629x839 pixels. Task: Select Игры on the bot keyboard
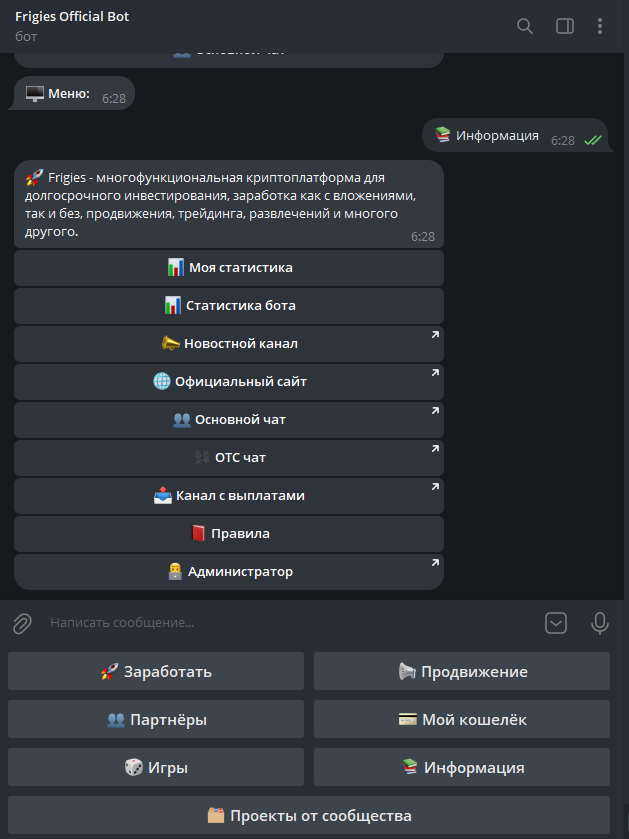156,767
